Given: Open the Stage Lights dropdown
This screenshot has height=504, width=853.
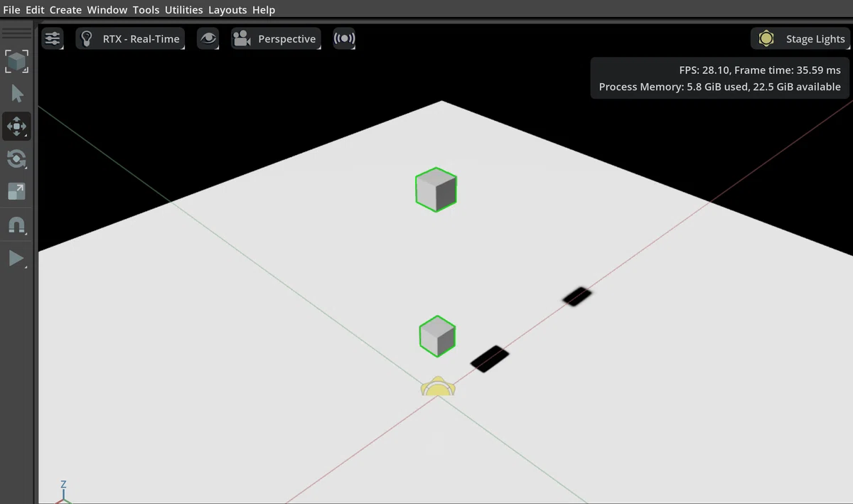Looking at the screenshot, I should pyautogui.click(x=801, y=38).
